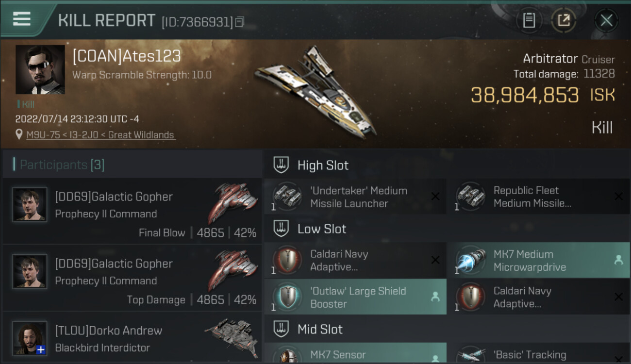Select the 'Undertaker' Medium Missile Launcher icon
631x364 pixels.
click(284, 196)
